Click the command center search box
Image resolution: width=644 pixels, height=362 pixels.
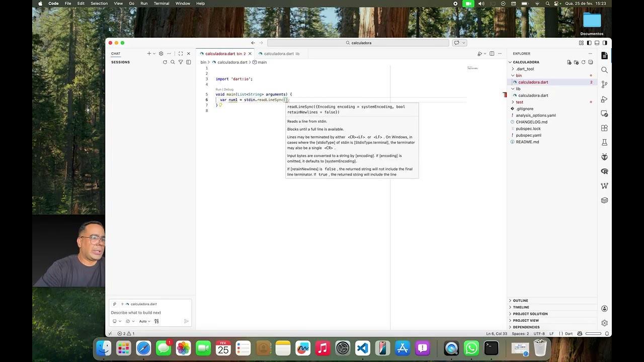358,43
